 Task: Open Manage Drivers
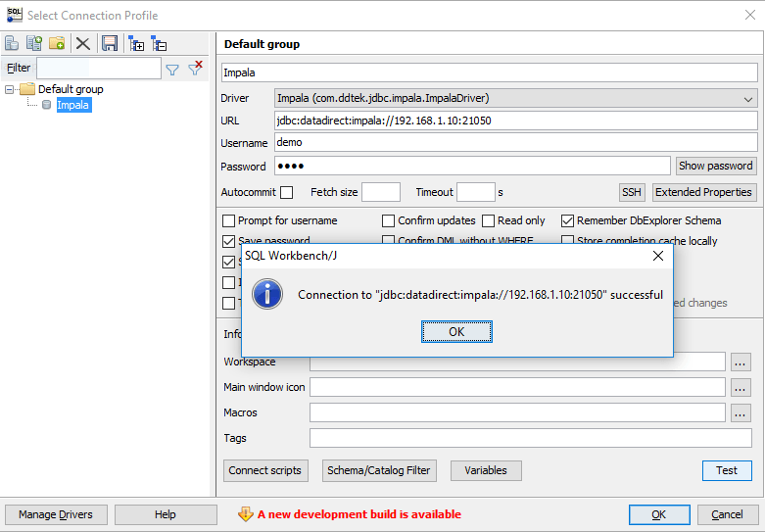(56, 514)
